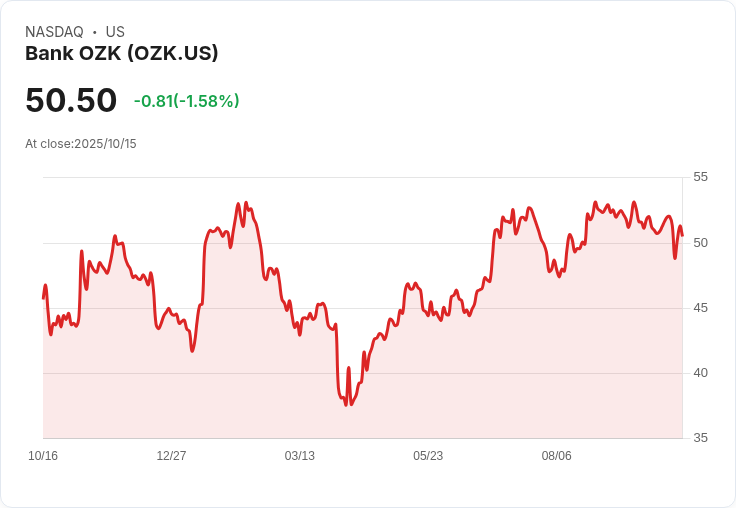Click the leftmost start of the price line
Image resolution: width=736 pixels, height=508 pixels.
[43, 297]
